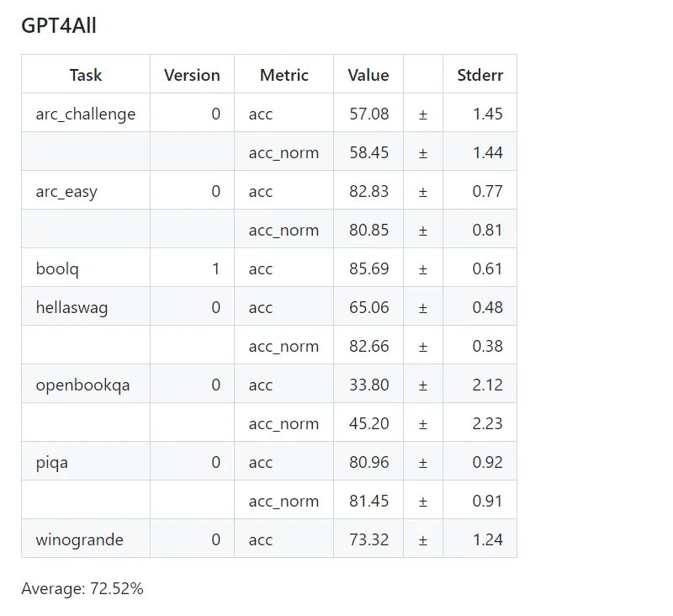
Task: Click the Stderr column header
Action: click(x=480, y=75)
